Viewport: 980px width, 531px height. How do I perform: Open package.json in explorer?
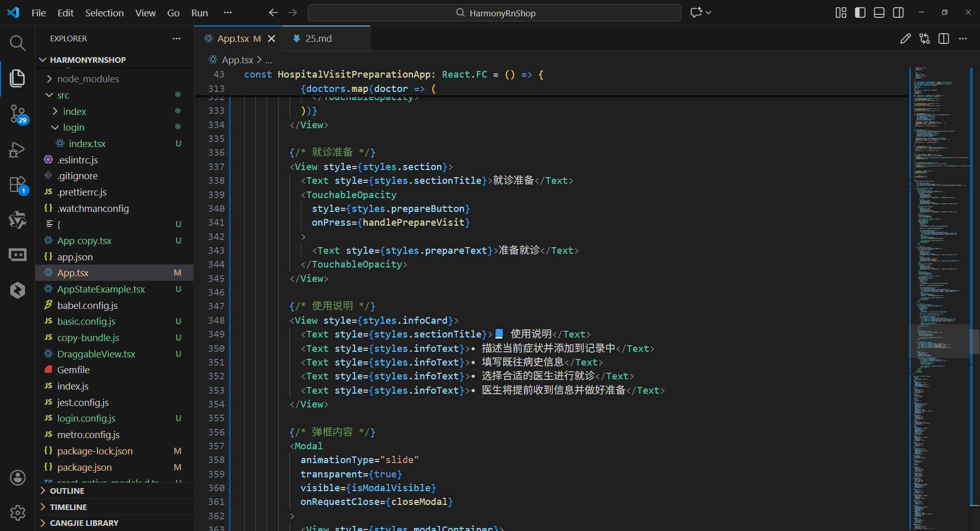114,468
